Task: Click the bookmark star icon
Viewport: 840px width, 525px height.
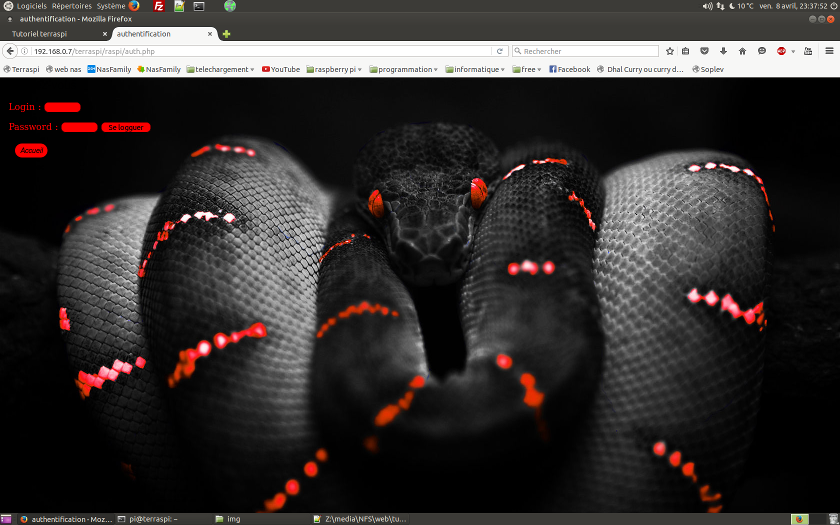Action: coord(670,51)
